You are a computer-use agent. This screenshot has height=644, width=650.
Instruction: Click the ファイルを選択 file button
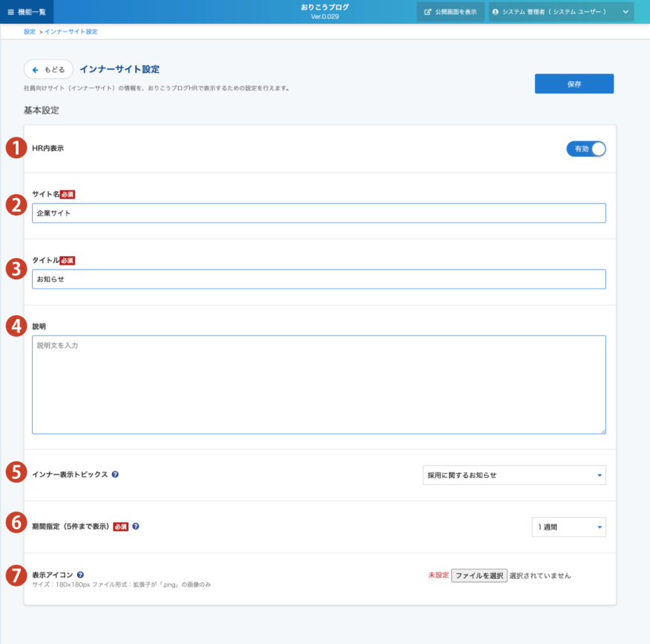coord(479,575)
